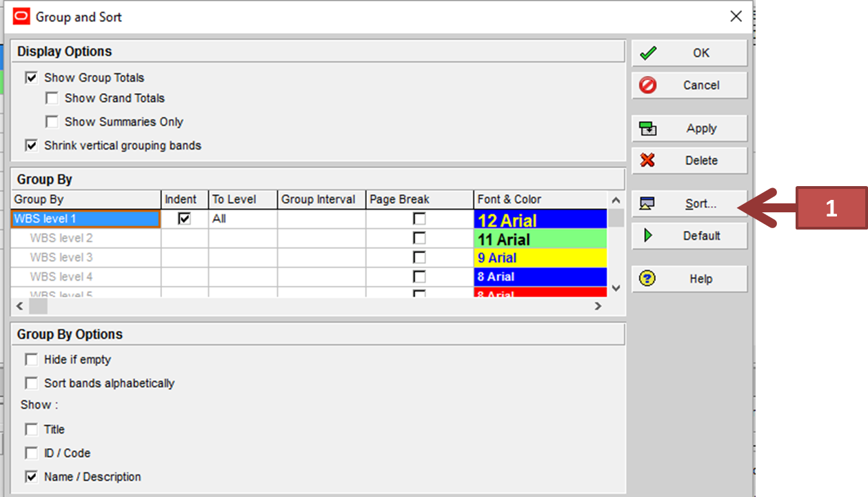
Task: Open the Group Interval cell for WBS level 1
Action: click(x=320, y=219)
